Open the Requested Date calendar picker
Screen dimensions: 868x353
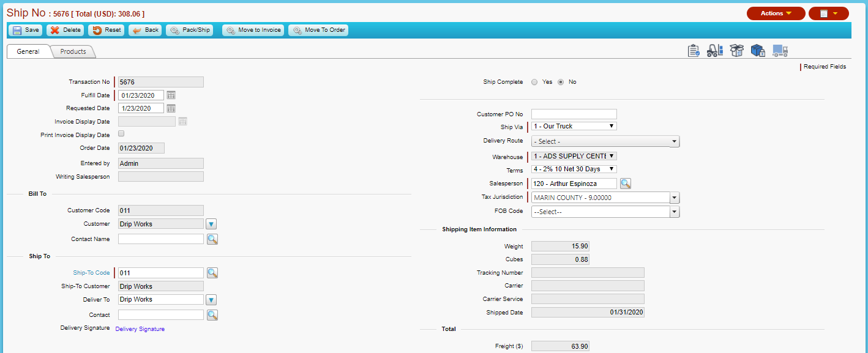coord(171,108)
